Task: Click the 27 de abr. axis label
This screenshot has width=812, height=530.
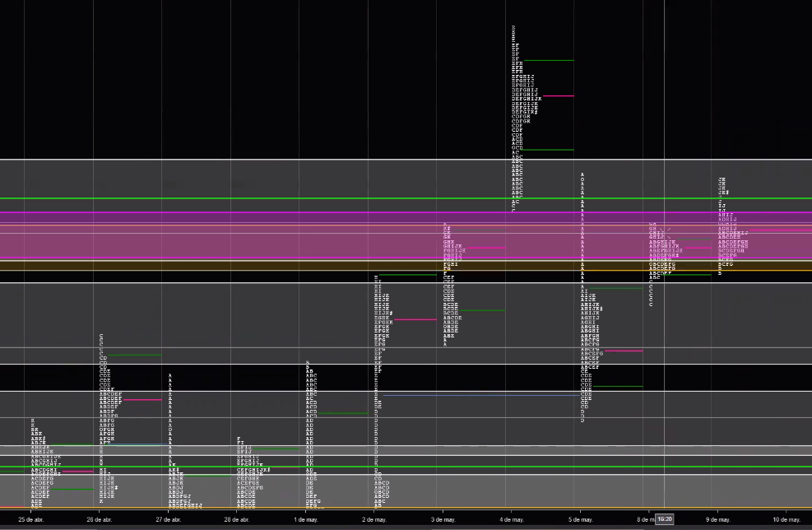Action: click(x=168, y=519)
